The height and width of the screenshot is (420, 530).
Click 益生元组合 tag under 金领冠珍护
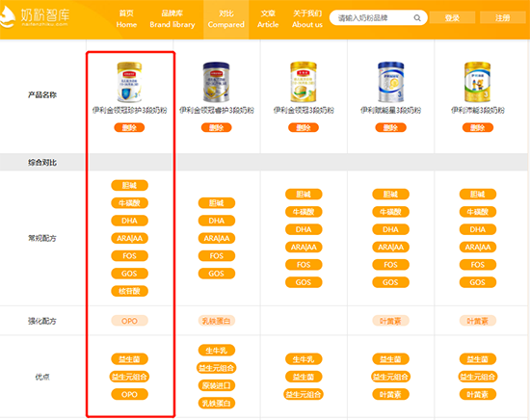point(129,377)
